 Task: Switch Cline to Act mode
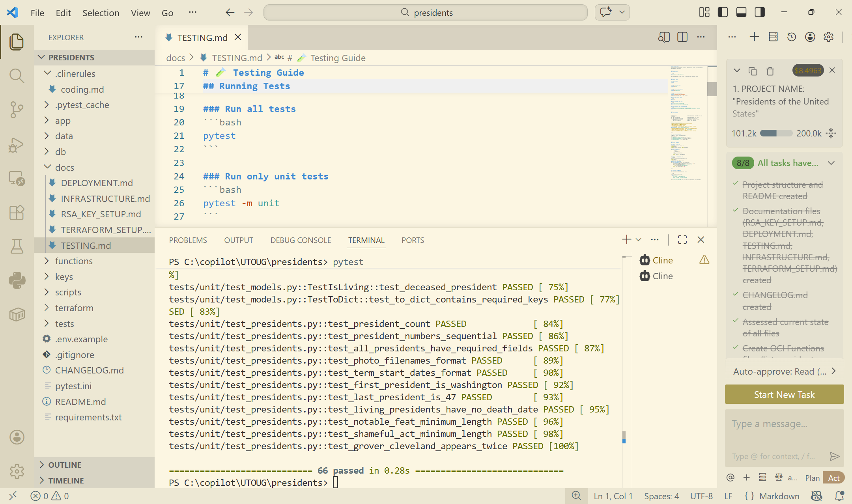833,478
